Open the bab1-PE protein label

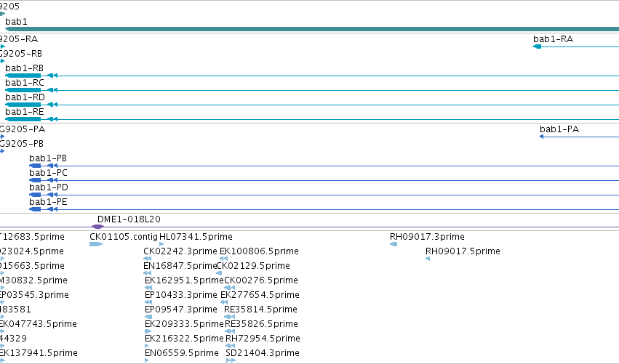[48, 202]
